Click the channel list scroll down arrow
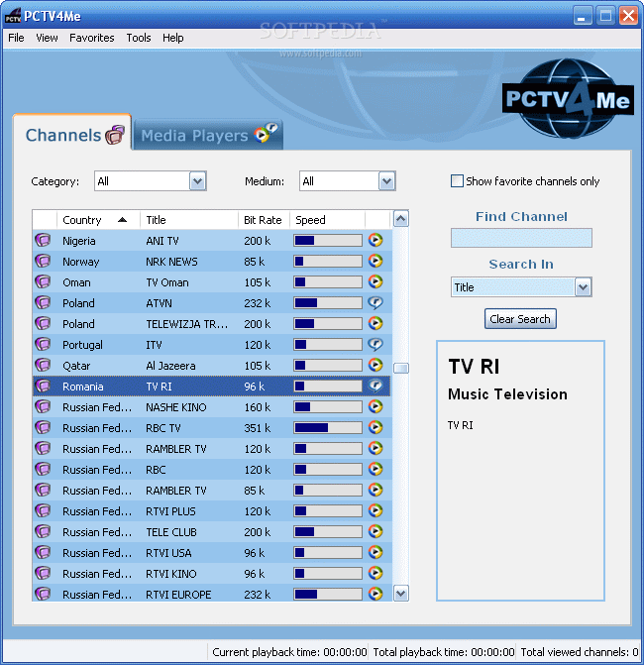The height and width of the screenshot is (665, 644). 401,593
